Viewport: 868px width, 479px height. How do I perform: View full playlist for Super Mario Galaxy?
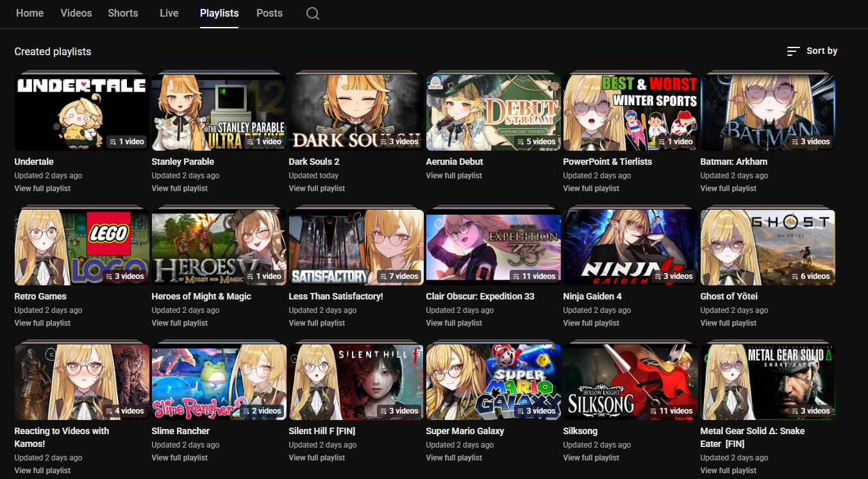pos(454,458)
